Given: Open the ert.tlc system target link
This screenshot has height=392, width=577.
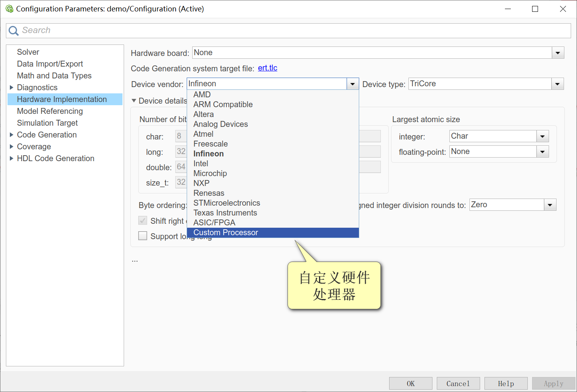Looking at the screenshot, I should pos(267,68).
